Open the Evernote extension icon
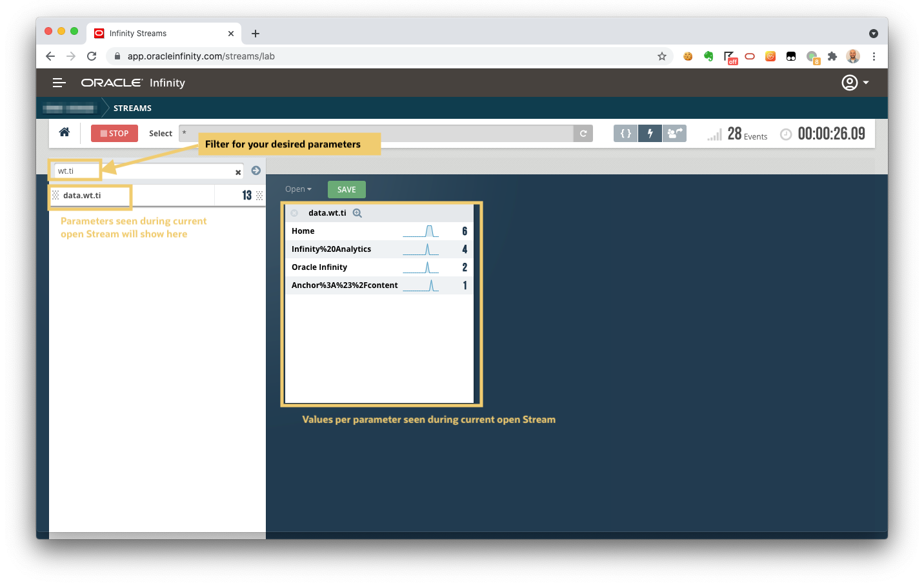 708,56
